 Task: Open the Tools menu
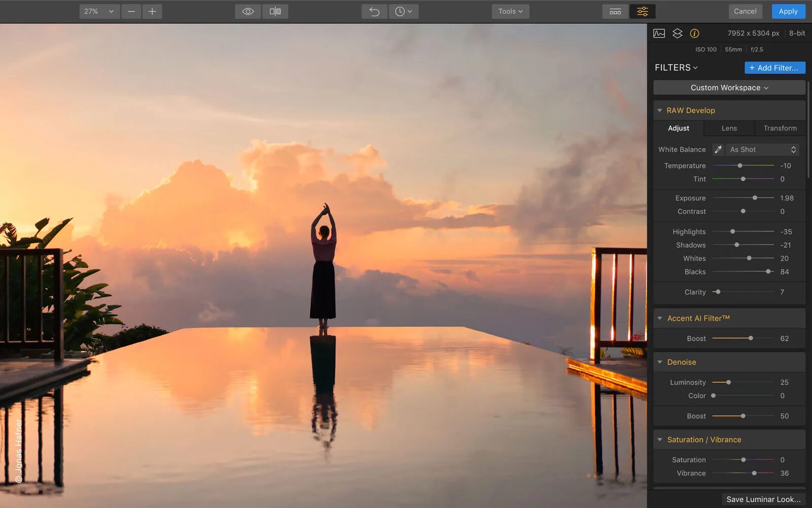click(x=510, y=11)
